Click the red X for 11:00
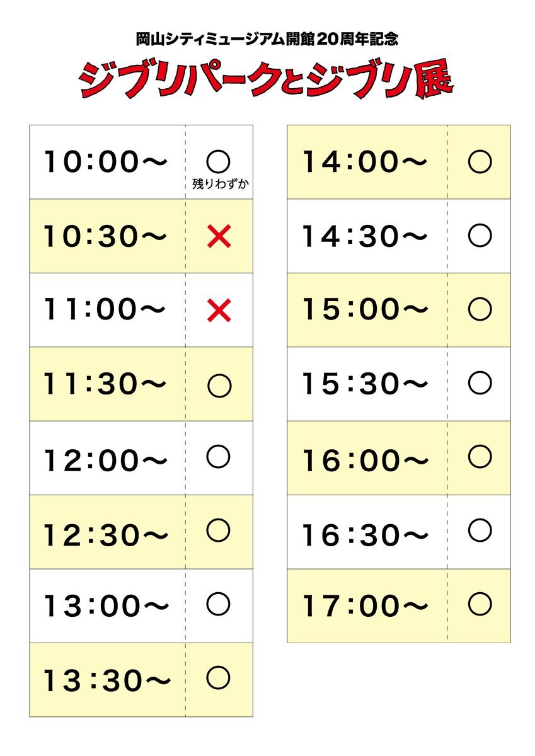535x756 pixels. click(x=219, y=311)
